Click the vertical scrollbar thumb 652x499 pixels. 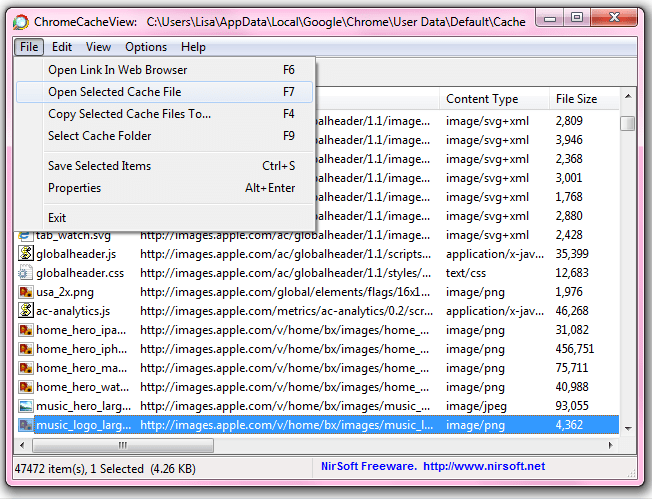[627, 124]
